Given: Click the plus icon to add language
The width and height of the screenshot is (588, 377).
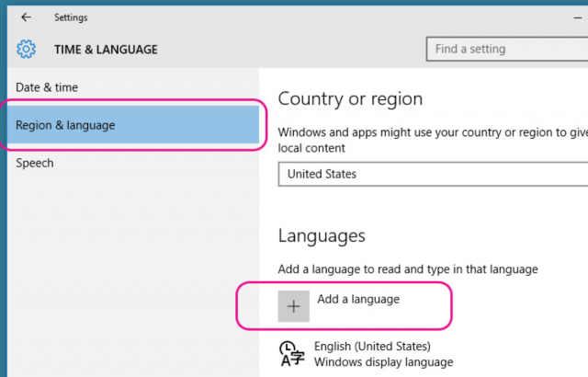Looking at the screenshot, I should [294, 307].
